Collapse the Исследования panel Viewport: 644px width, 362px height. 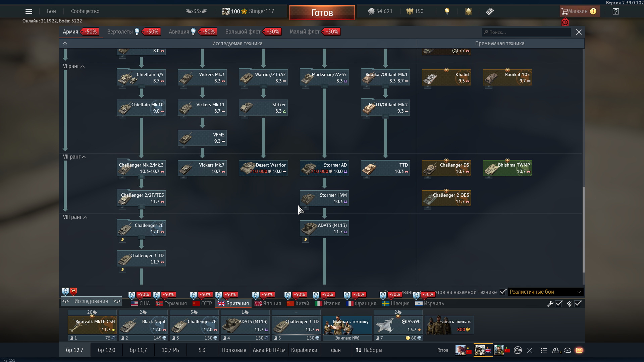(91, 301)
